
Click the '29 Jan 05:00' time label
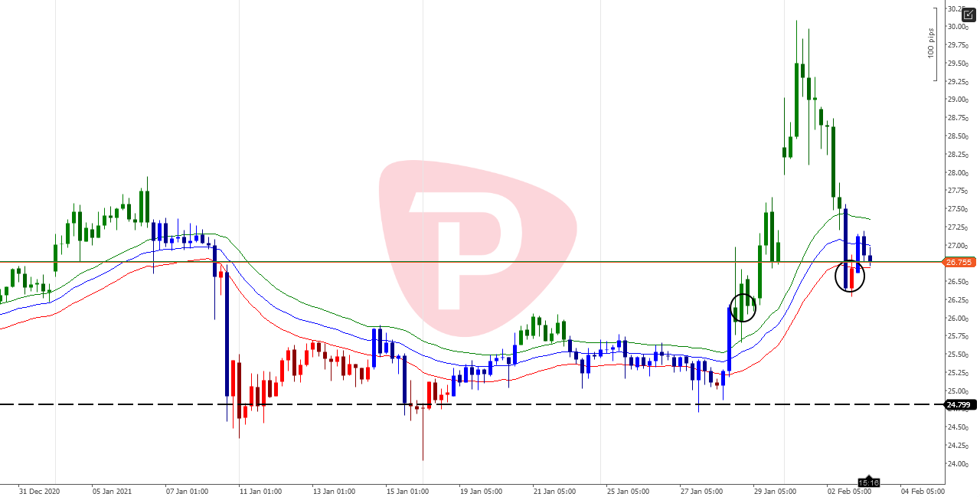(775, 492)
